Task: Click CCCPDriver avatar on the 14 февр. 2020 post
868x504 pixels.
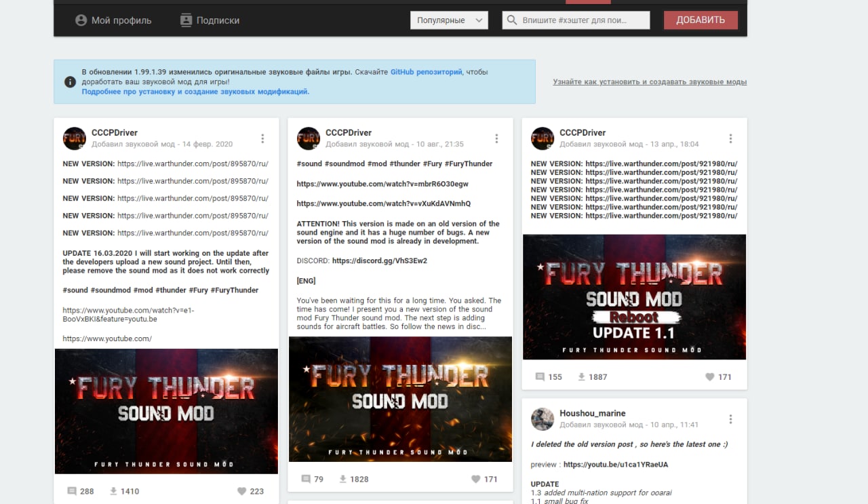Action: (x=75, y=138)
